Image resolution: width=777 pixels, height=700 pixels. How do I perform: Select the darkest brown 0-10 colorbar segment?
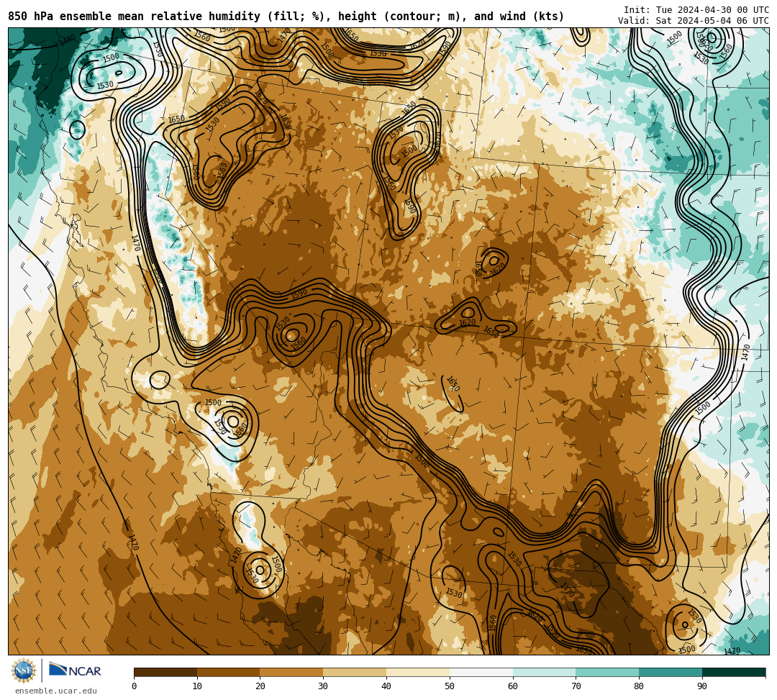[x=165, y=672]
